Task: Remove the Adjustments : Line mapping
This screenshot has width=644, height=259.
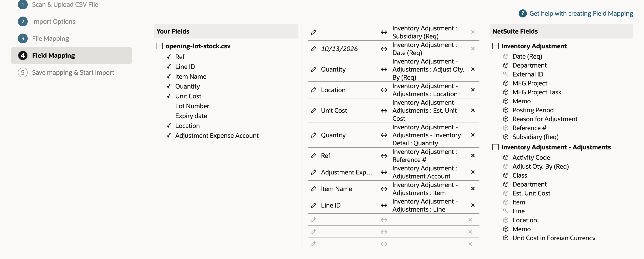Action: 473,205
